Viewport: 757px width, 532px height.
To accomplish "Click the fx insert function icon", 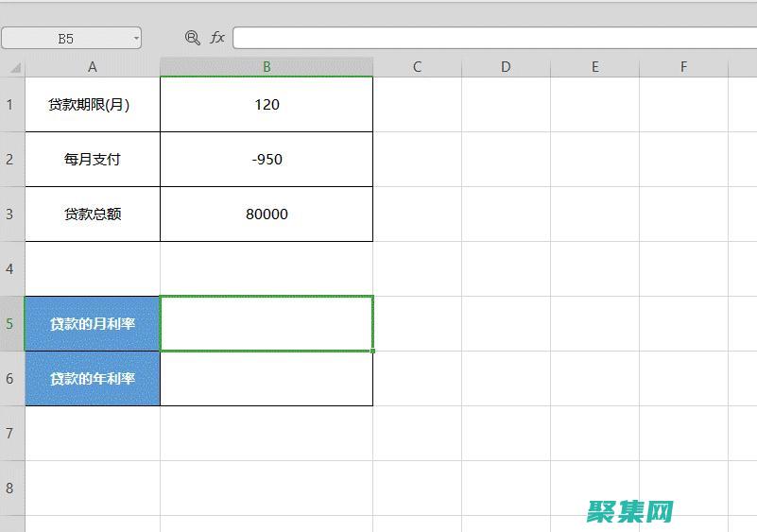I will pos(217,38).
